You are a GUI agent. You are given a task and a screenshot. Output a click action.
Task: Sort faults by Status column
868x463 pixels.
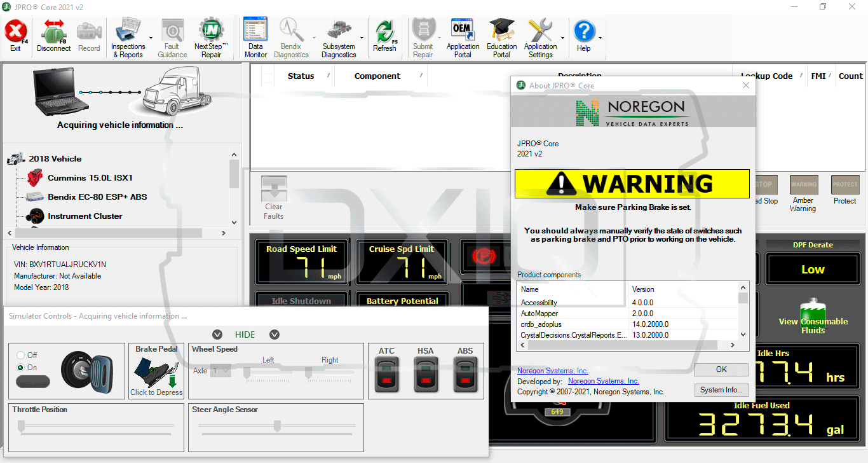301,76
